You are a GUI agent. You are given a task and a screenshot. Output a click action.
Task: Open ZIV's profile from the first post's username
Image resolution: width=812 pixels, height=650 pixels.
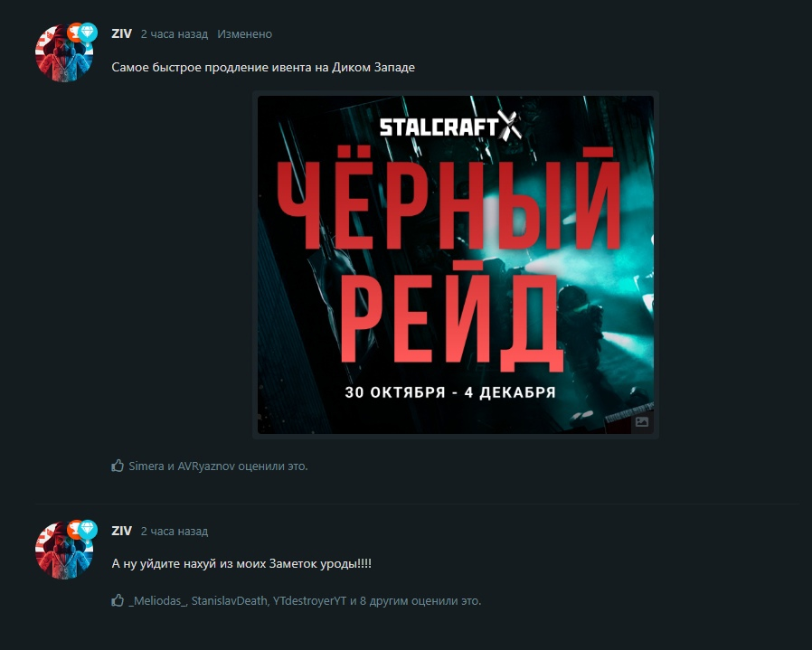point(122,33)
